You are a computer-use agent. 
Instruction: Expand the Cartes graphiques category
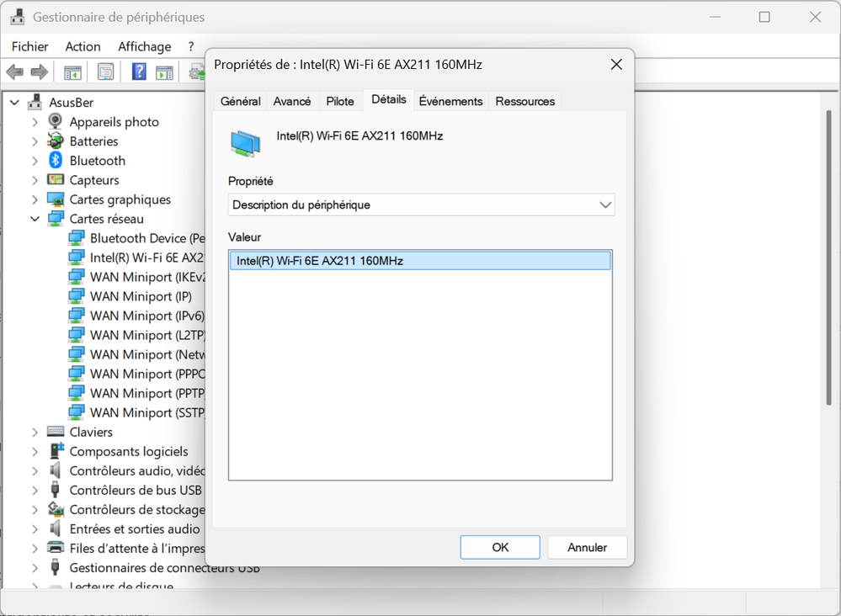35,199
